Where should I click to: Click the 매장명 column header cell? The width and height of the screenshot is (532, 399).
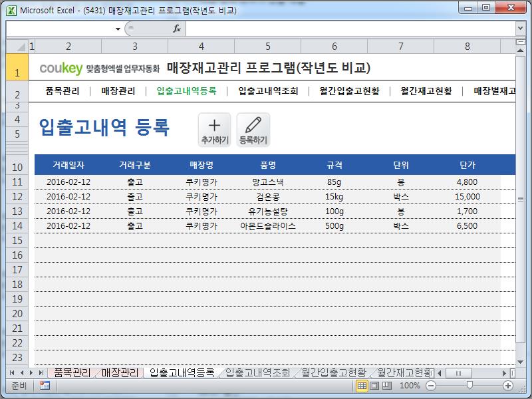coord(201,165)
